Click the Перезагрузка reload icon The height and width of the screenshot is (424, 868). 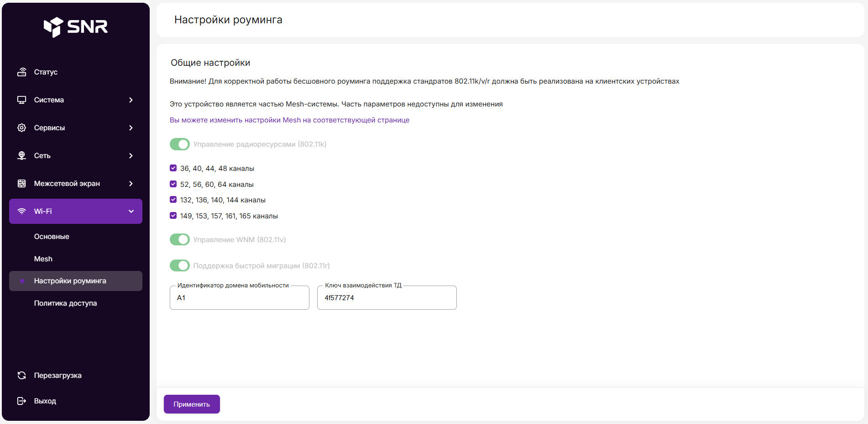[x=21, y=376]
